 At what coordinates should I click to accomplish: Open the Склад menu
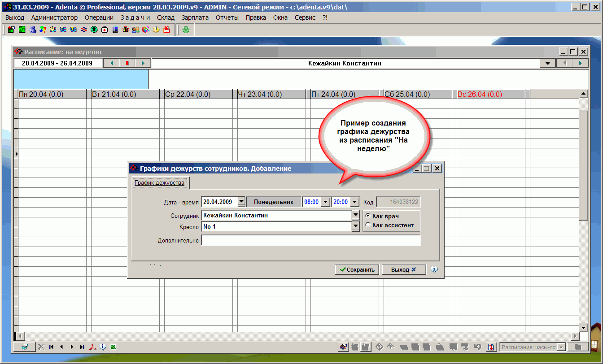[x=166, y=17]
